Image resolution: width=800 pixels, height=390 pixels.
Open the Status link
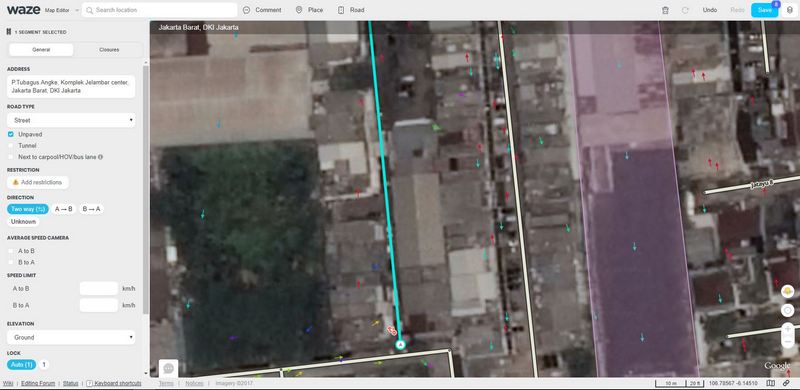click(70, 383)
